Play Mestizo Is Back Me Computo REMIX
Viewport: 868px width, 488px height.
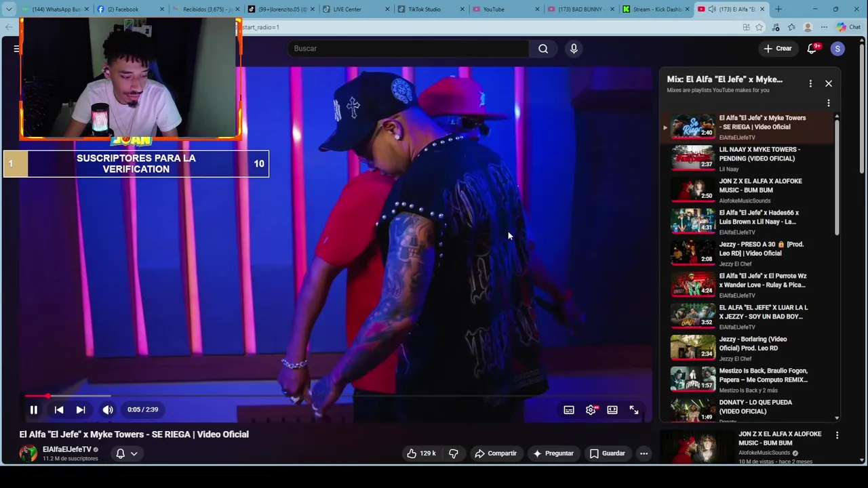(746, 380)
